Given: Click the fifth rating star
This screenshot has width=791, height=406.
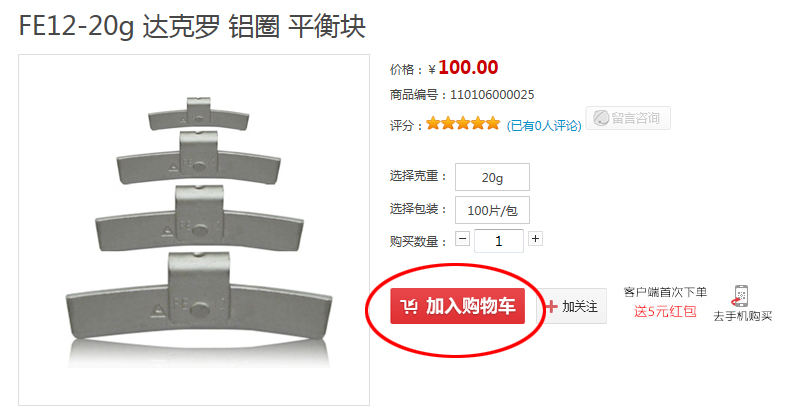Looking at the screenshot, I should [x=493, y=123].
